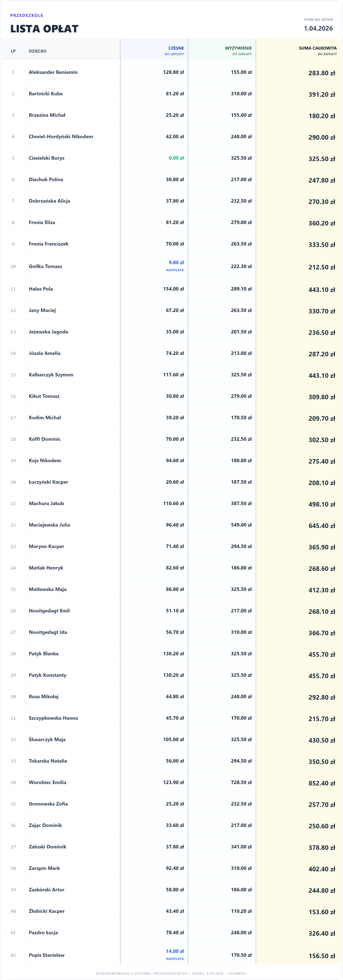Image resolution: width=343 pixels, height=980 pixels.
Task: Select the Aleksander Beniamin row name
Action: click(53, 72)
